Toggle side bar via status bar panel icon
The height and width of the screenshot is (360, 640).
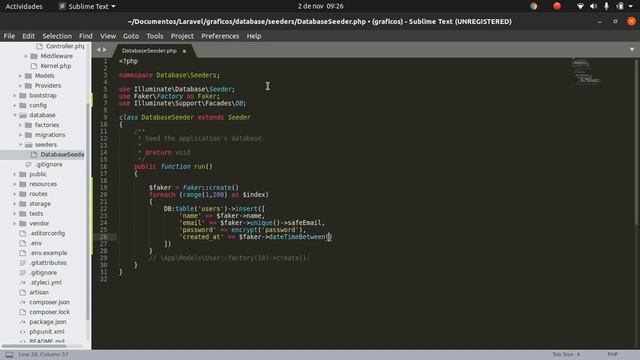[x=9, y=354]
